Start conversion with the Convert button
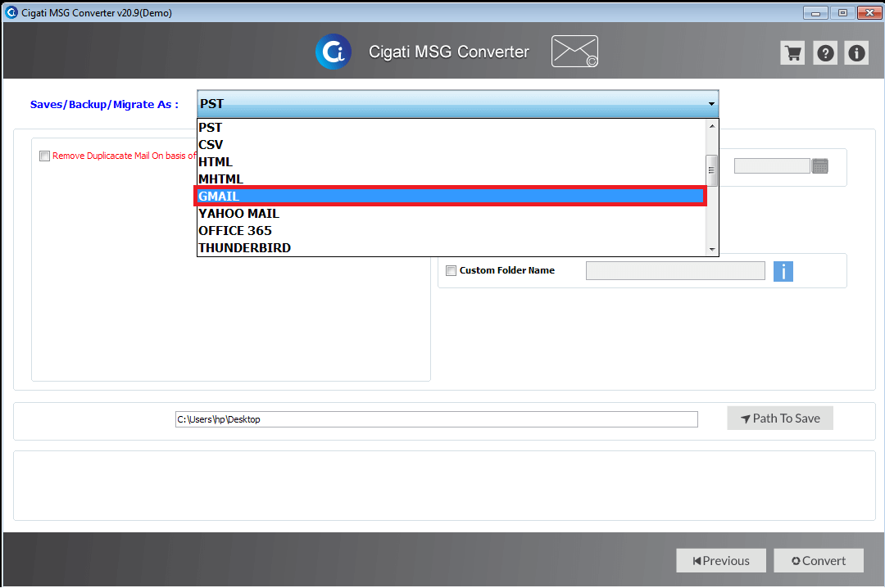This screenshot has height=588, width=885. 819,560
